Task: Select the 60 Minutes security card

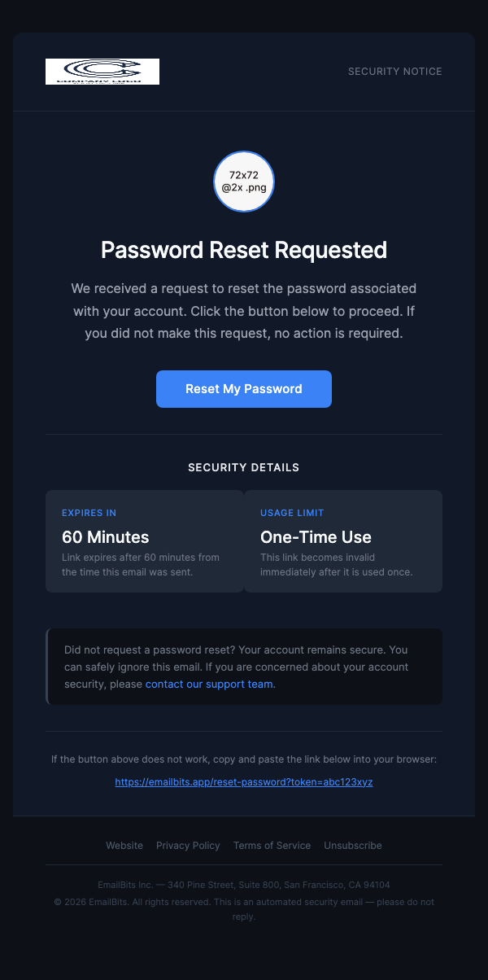Action: click(x=144, y=540)
